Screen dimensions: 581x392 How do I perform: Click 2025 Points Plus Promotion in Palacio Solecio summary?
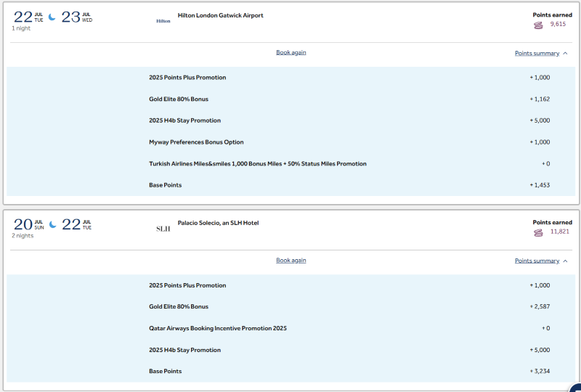tap(187, 285)
